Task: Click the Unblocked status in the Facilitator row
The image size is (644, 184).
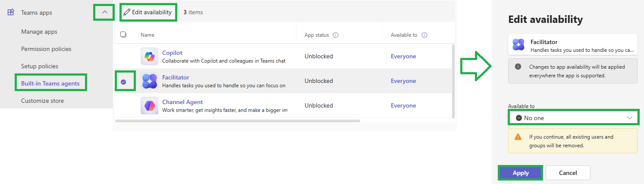Action: tap(319, 81)
